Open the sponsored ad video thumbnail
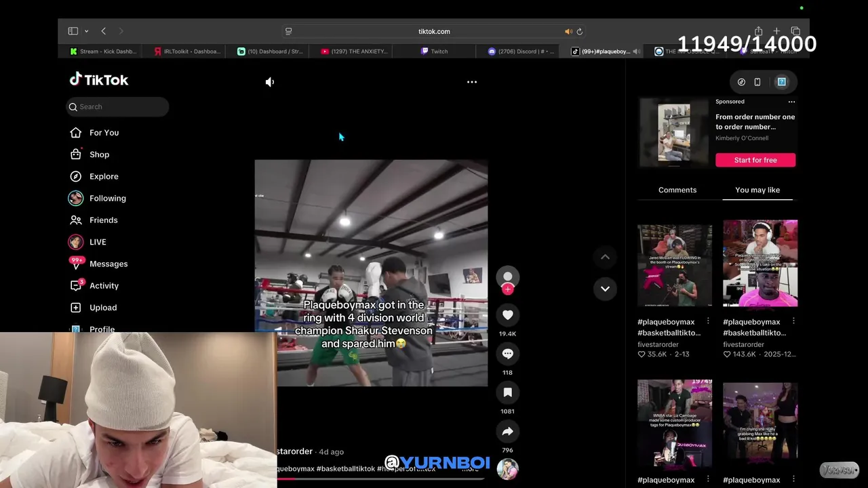 (x=674, y=132)
